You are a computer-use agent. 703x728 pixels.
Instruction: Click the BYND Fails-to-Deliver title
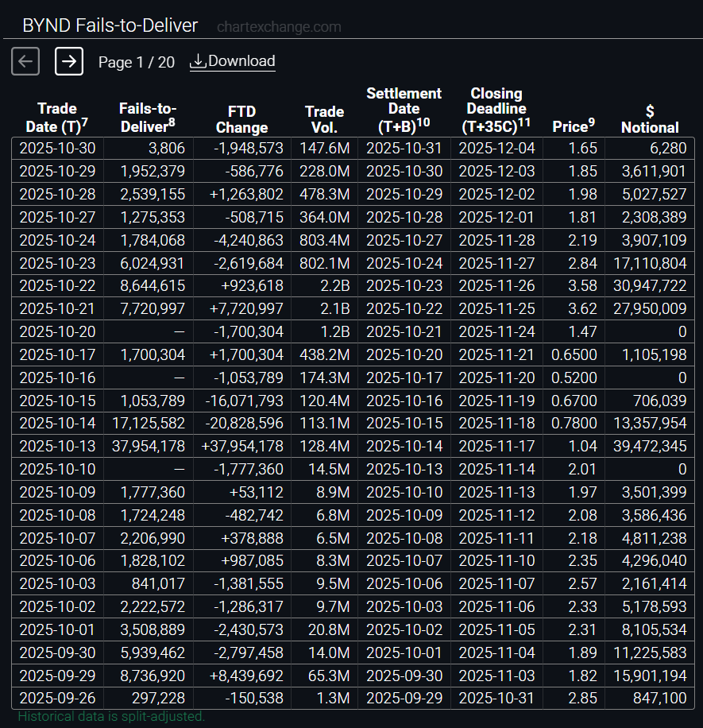[x=110, y=25]
